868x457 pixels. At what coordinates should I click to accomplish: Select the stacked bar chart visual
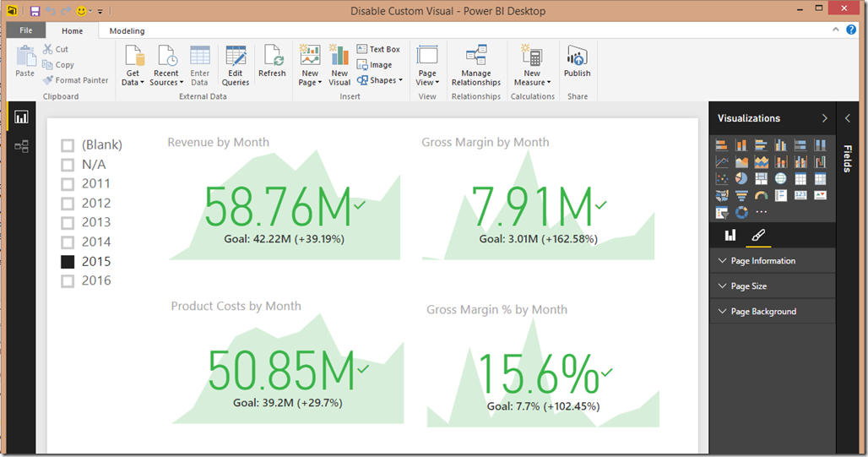(721, 145)
